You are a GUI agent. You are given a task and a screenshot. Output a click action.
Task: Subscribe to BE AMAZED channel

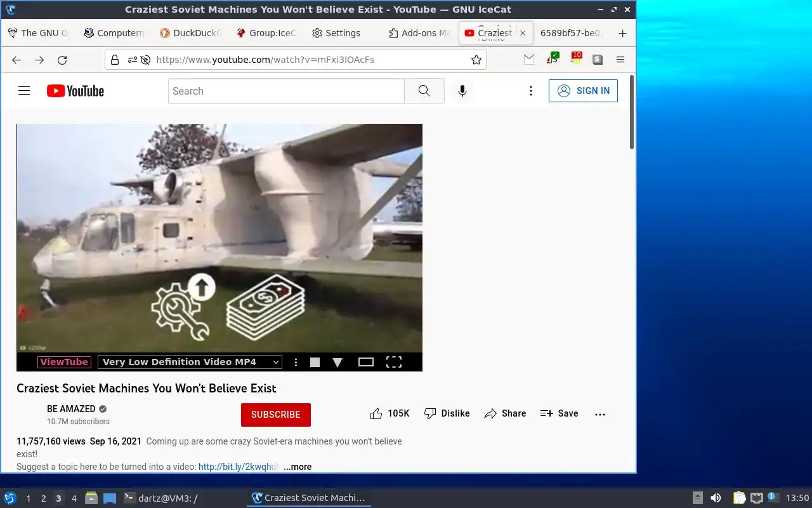point(276,414)
